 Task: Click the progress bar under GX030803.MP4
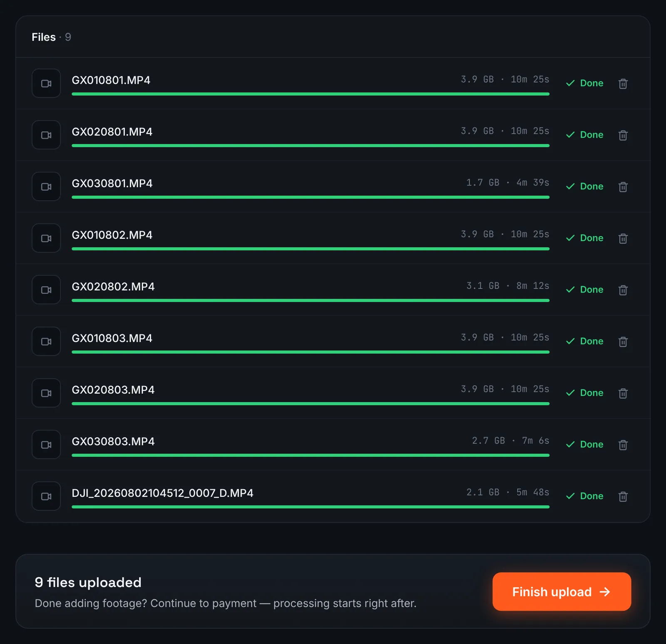tap(311, 455)
